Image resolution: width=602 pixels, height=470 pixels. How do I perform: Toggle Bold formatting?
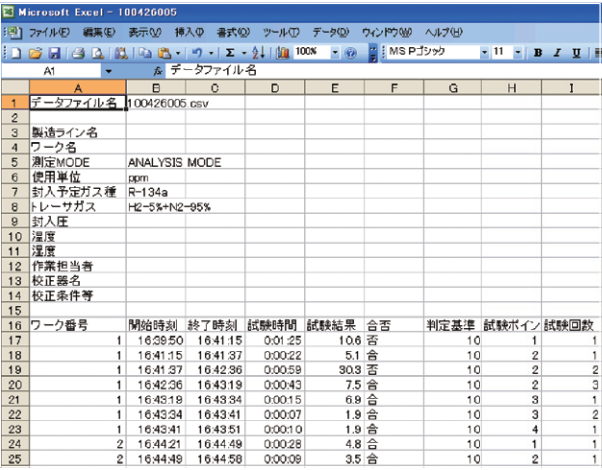click(x=538, y=53)
